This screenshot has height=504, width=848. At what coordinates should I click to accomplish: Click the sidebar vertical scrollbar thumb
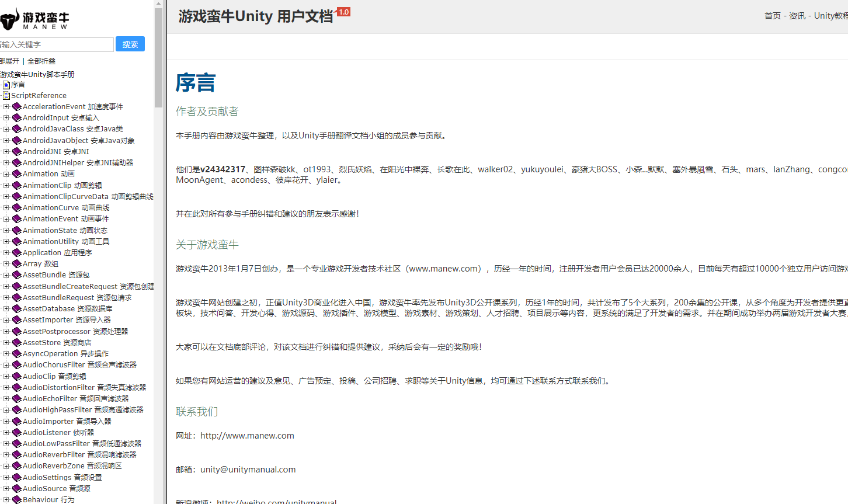158,57
